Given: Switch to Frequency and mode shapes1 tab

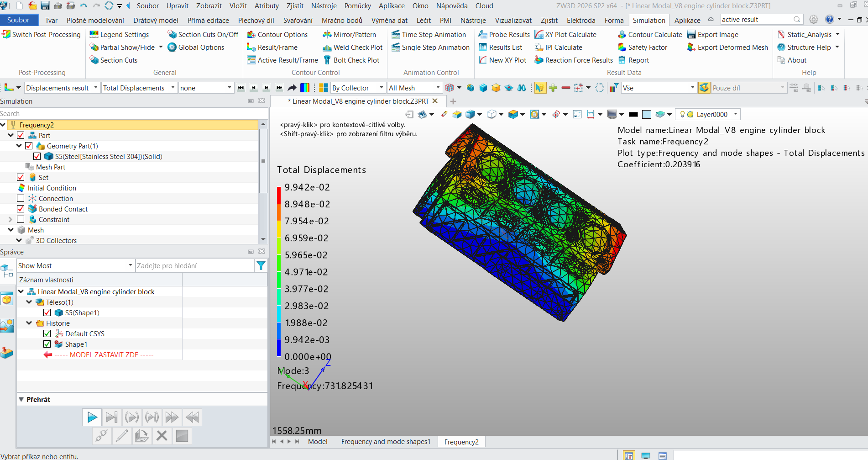Looking at the screenshot, I should [386, 442].
